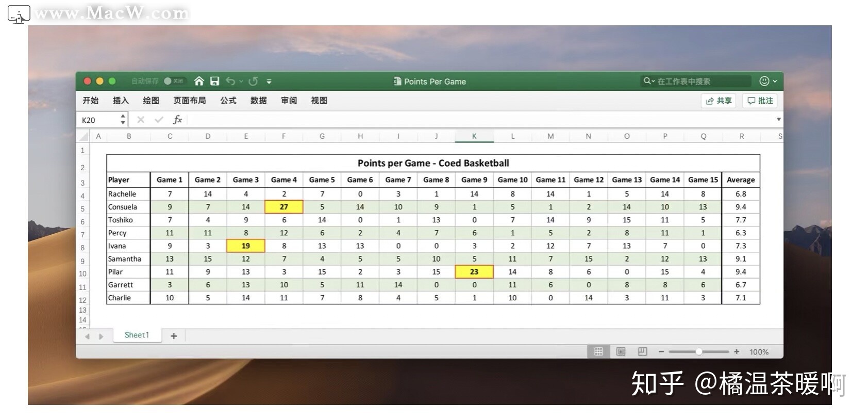The width and height of the screenshot is (868, 420).
Task: Click the Player header cell
Action: point(128,180)
